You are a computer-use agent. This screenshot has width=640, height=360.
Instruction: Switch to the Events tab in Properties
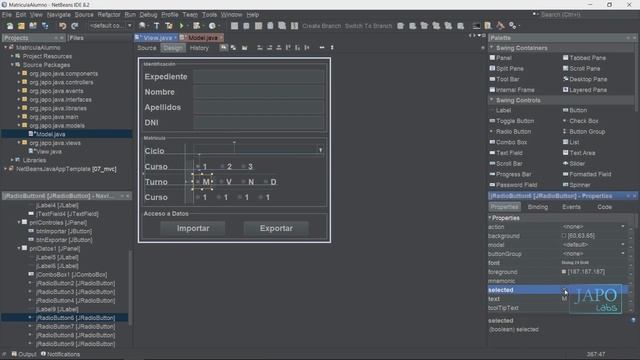(x=571, y=207)
